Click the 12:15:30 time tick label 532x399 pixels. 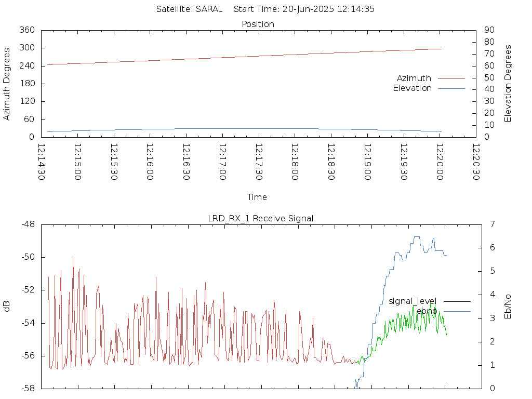pos(114,162)
